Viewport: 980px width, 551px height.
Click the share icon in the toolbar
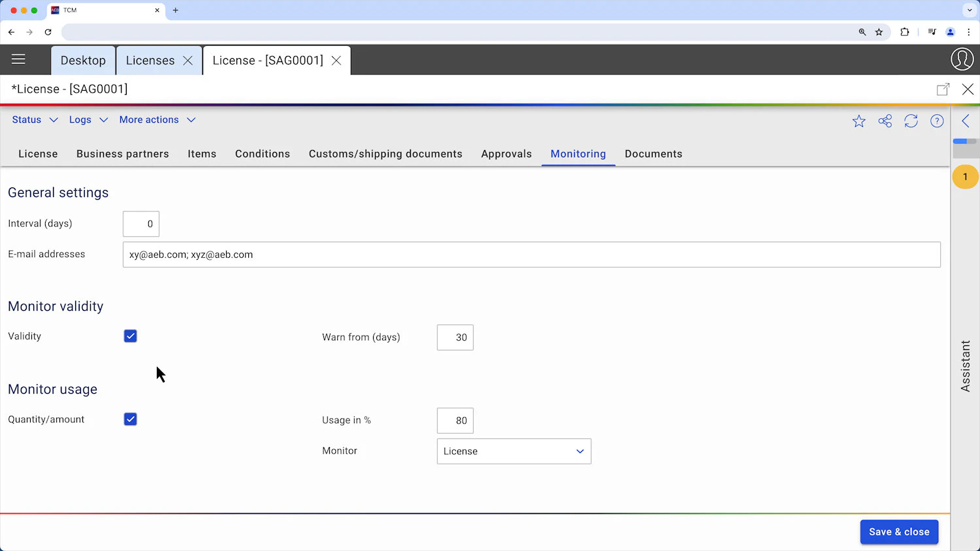(x=885, y=121)
